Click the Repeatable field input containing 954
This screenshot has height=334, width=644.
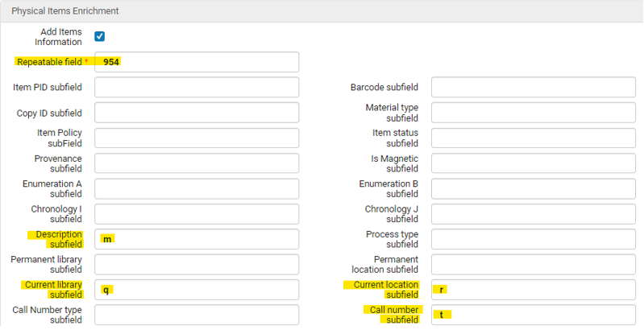coord(197,62)
